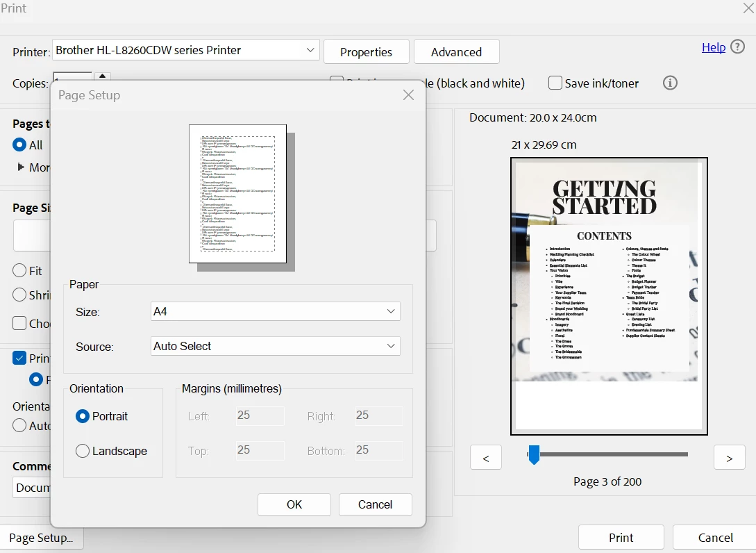Viewport: 756px width, 553px height.
Task: Select the Fit page sizing option
Action: coord(19,270)
